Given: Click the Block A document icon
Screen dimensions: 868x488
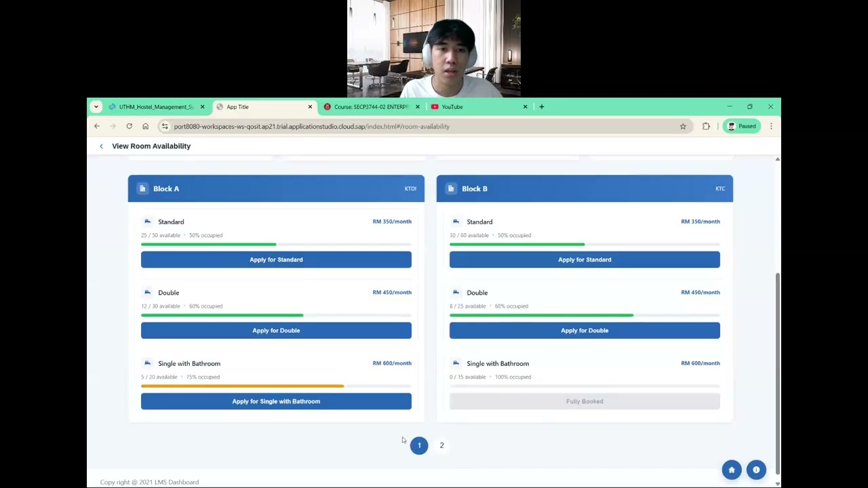Looking at the screenshot, I should 142,188.
